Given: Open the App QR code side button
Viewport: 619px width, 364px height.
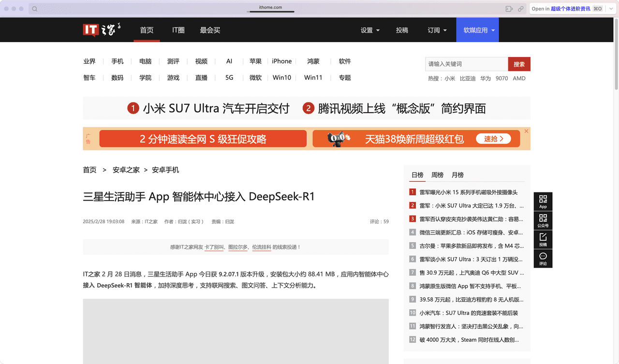Looking at the screenshot, I should pyautogui.click(x=543, y=202).
